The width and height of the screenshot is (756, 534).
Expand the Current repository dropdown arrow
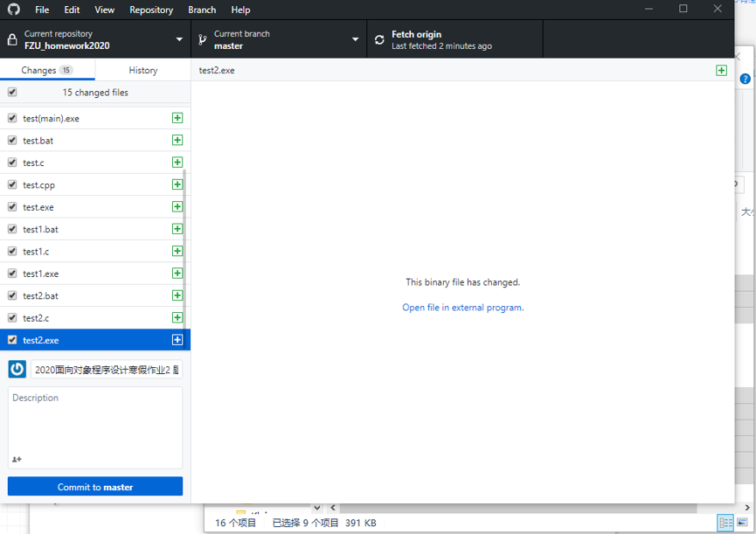tap(179, 39)
